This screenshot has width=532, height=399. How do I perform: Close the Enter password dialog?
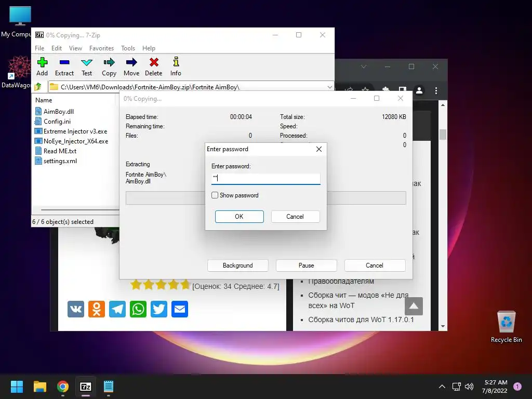pyautogui.click(x=319, y=149)
